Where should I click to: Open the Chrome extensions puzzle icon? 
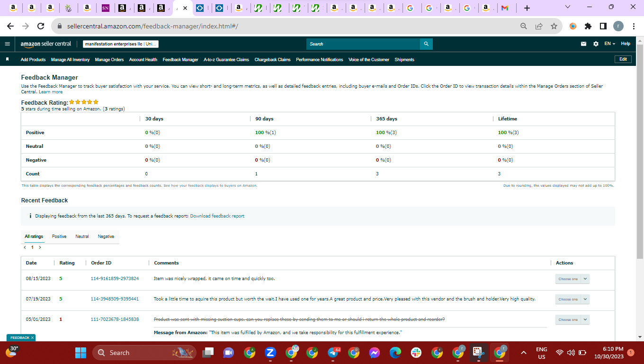[588, 26]
